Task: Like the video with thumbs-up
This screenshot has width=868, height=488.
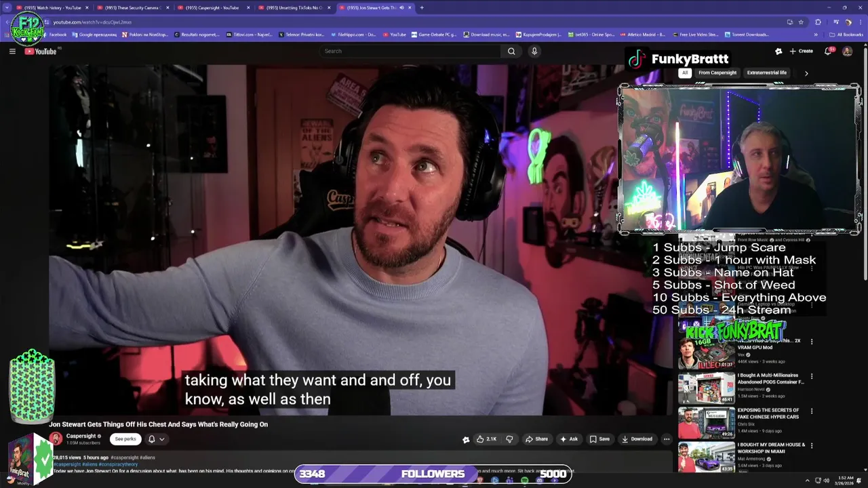Action: click(487, 439)
